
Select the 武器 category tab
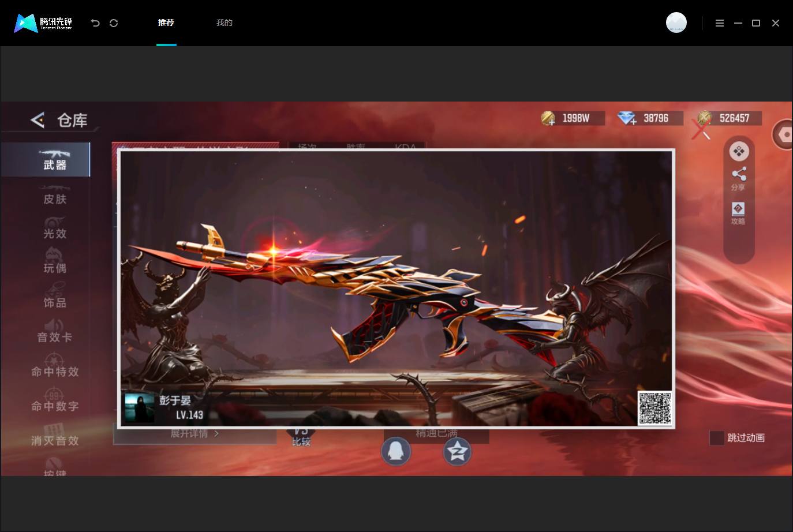[x=46, y=159]
